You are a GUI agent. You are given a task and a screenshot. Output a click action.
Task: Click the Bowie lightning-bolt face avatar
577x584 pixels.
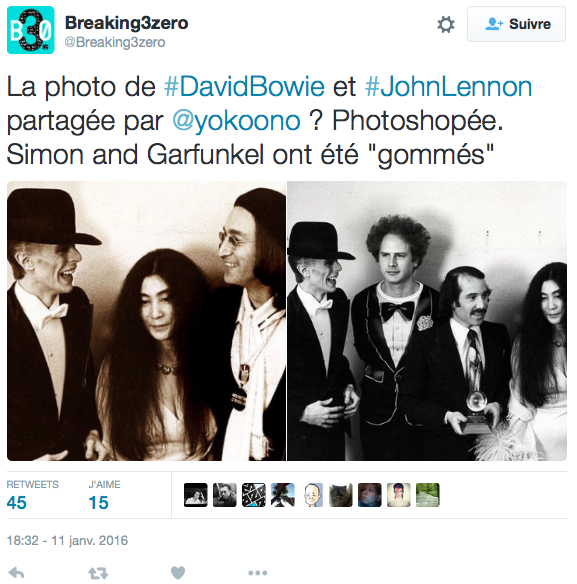click(399, 495)
